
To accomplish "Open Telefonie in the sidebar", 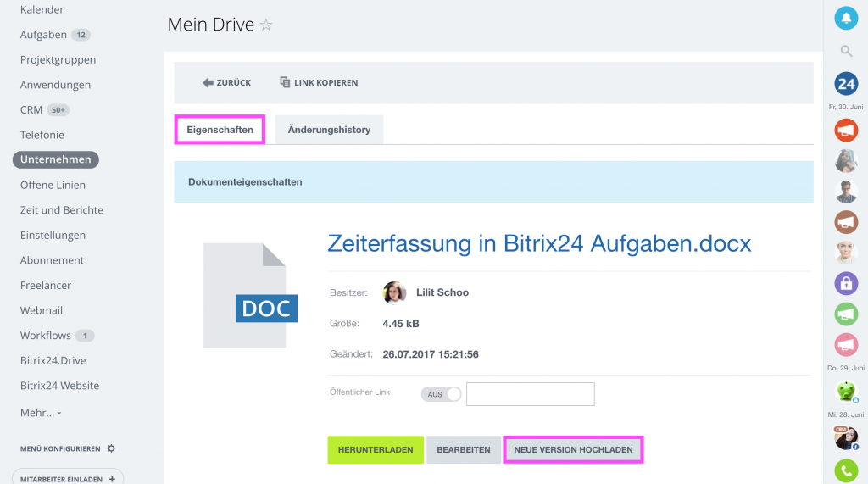I will (42, 135).
